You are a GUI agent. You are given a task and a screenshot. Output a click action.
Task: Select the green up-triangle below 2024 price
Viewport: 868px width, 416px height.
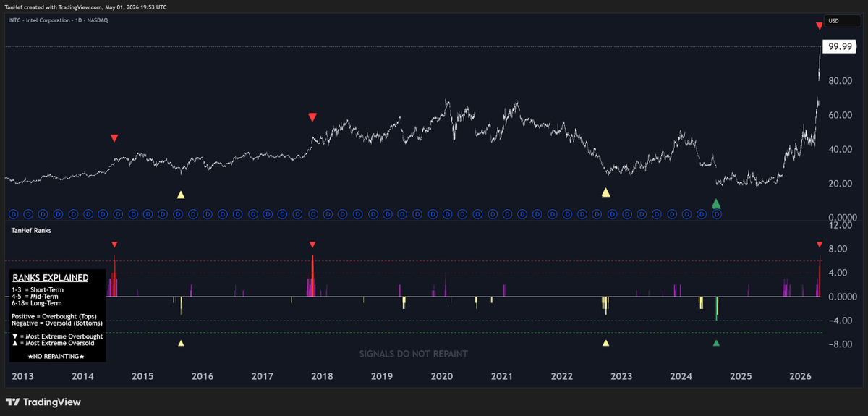pos(716,204)
